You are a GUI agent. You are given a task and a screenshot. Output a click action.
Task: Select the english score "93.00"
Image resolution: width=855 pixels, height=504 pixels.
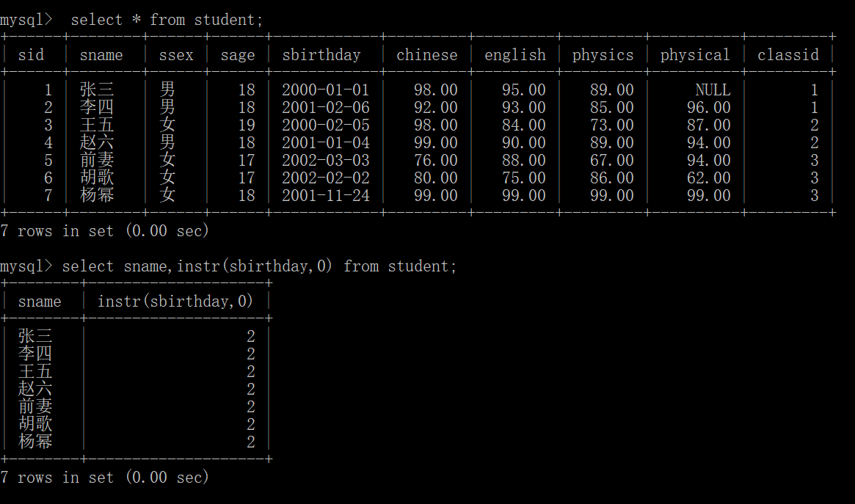[524, 107]
